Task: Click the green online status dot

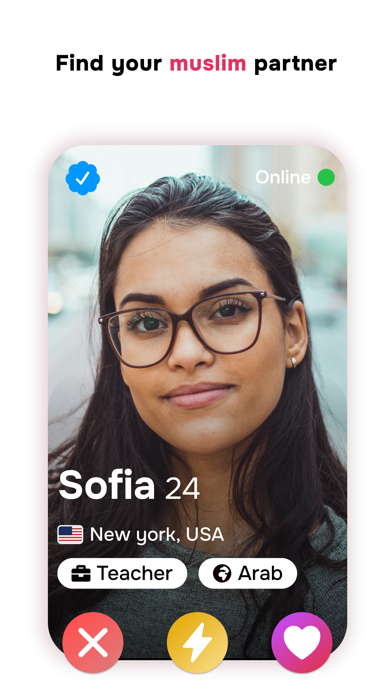Action: tap(326, 177)
